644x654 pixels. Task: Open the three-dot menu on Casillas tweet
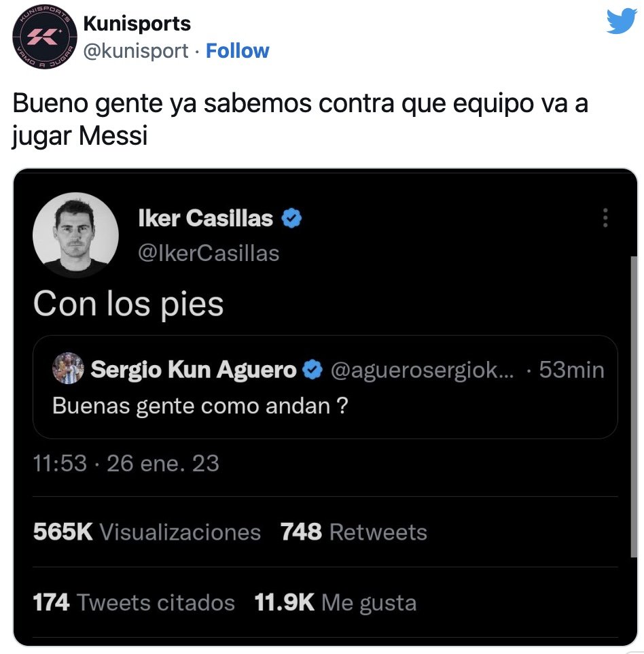(605, 218)
